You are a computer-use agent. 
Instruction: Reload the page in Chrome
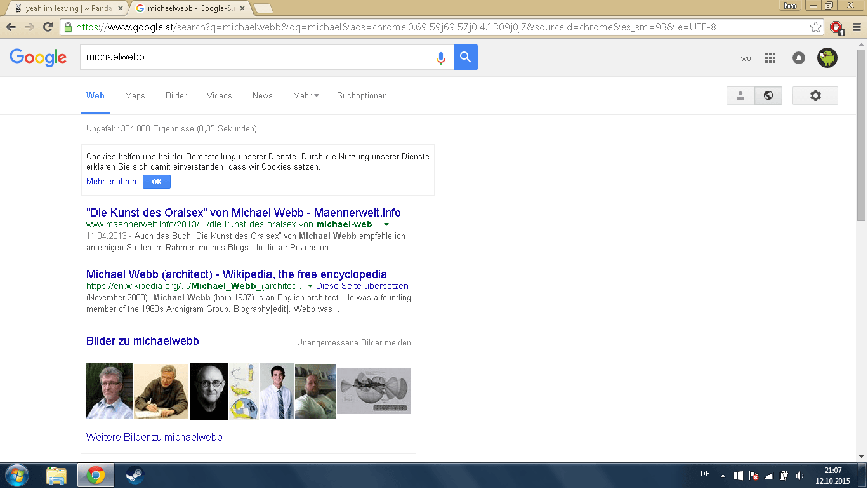pyautogui.click(x=48, y=27)
